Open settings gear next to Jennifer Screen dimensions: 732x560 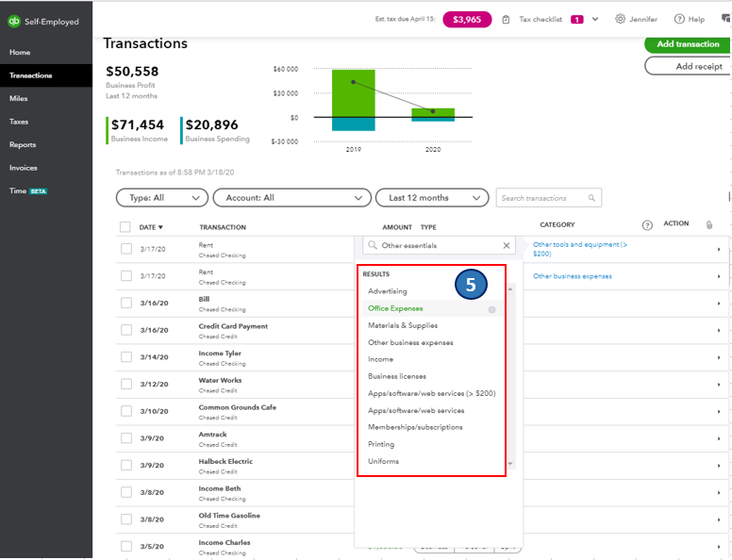coord(621,19)
